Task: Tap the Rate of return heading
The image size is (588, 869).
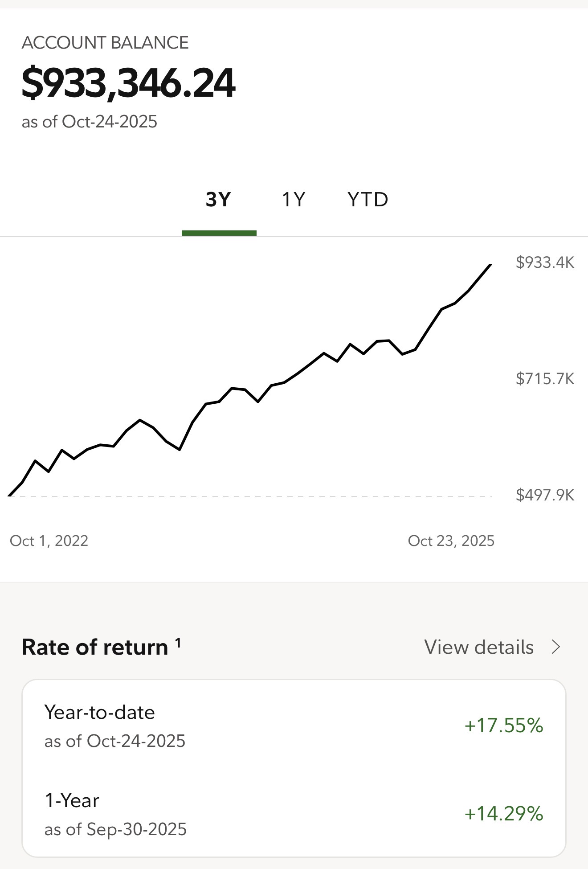Action: 95,647
